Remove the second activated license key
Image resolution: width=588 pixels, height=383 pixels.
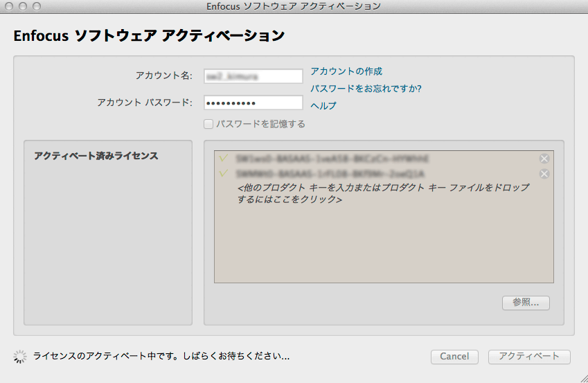544,174
